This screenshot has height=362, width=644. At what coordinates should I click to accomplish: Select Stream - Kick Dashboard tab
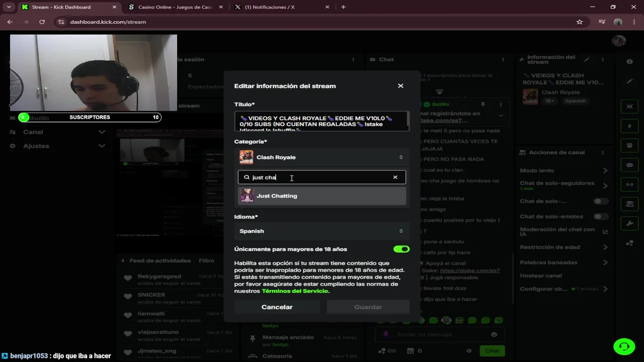68,7
